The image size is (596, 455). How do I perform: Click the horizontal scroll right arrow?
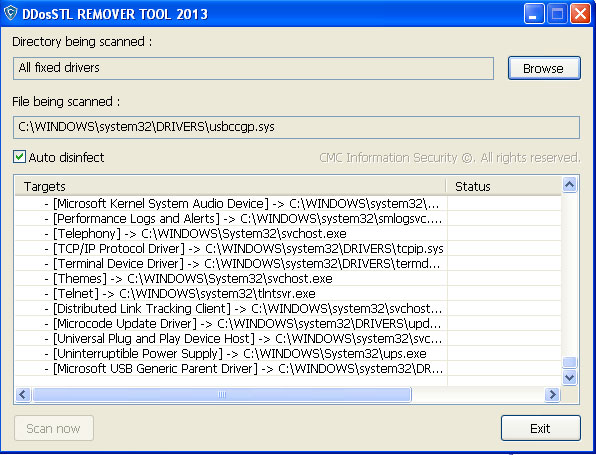click(x=552, y=395)
